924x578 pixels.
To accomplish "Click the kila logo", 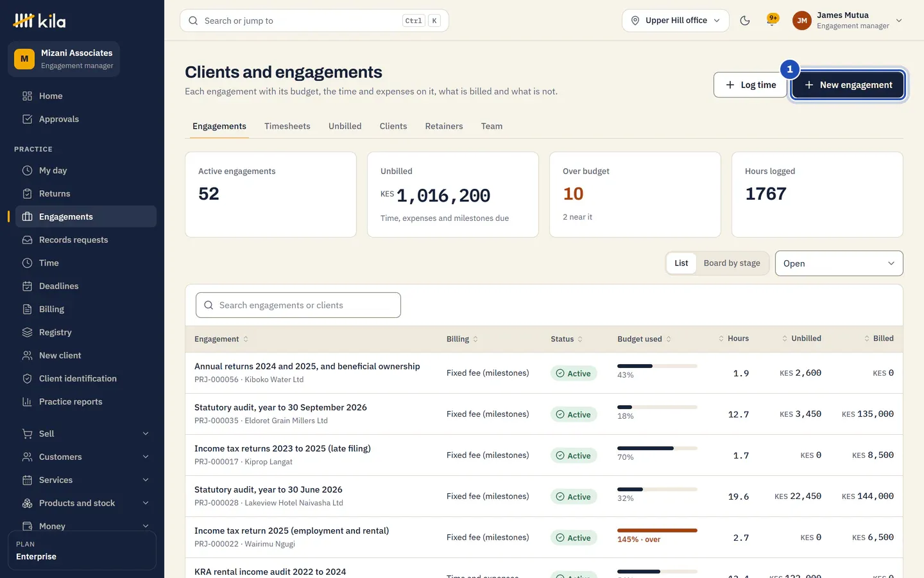I will point(40,21).
